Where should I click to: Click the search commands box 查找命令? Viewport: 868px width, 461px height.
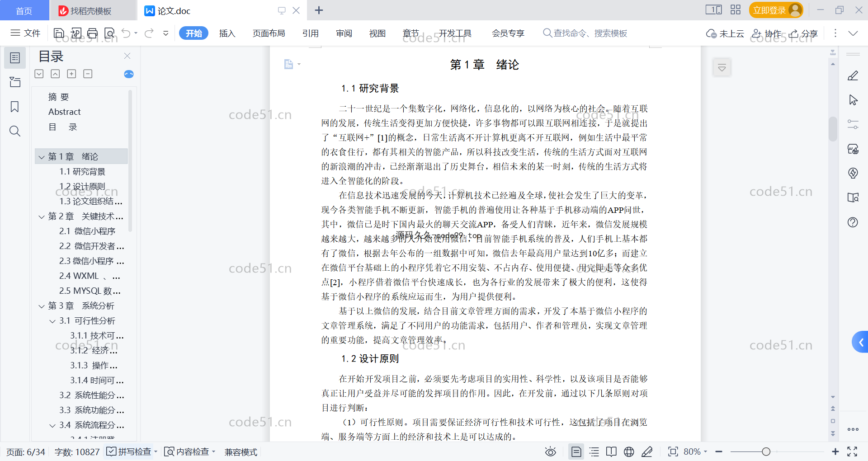click(x=585, y=33)
